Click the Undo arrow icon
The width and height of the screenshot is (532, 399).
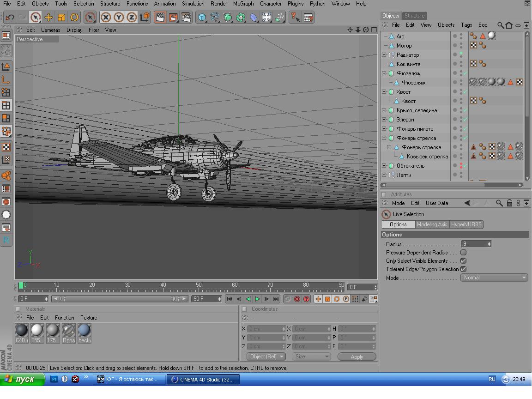pyautogui.click(x=10, y=18)
